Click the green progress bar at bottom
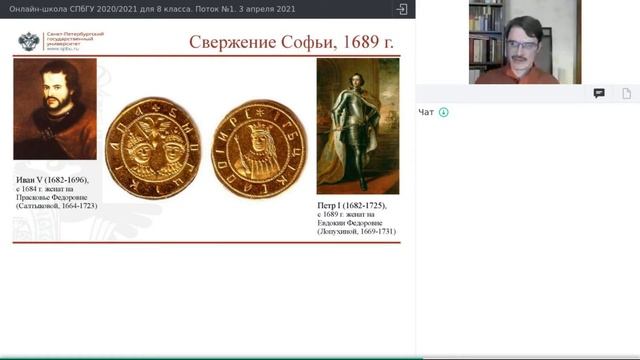This screenshot has height=360, width=640. (211, 358)
